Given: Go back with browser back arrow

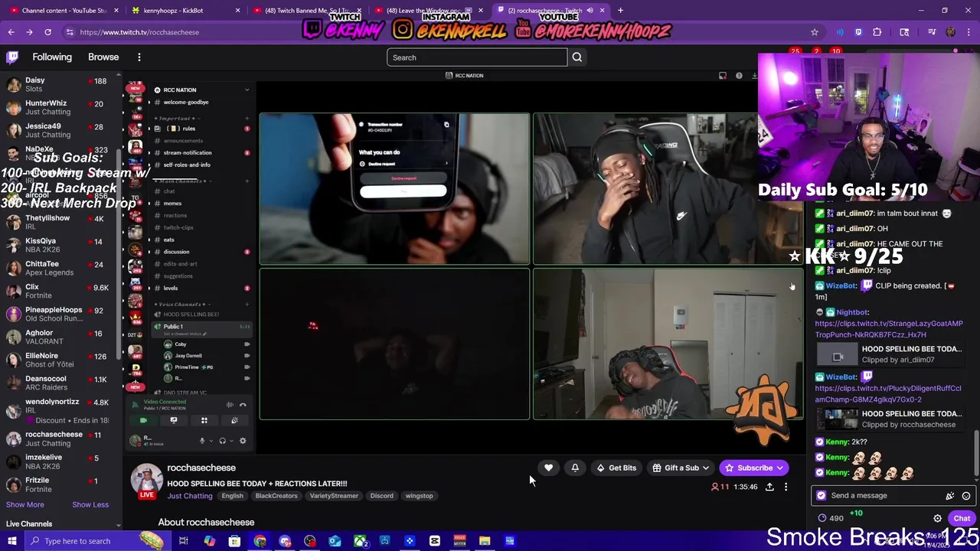Looking at the screenshot, I should [11, 32].
